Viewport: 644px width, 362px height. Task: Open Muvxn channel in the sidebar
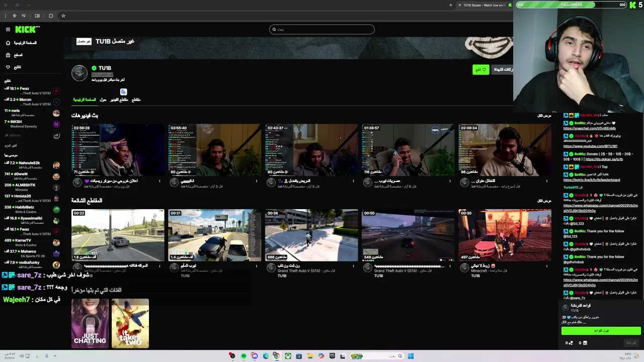point(32,102)
